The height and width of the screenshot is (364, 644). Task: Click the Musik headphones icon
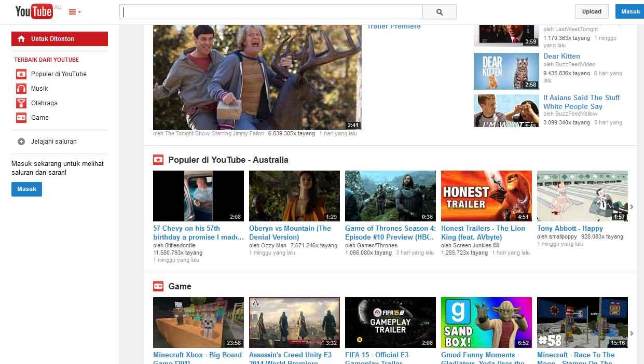click(x=21, y=89)
